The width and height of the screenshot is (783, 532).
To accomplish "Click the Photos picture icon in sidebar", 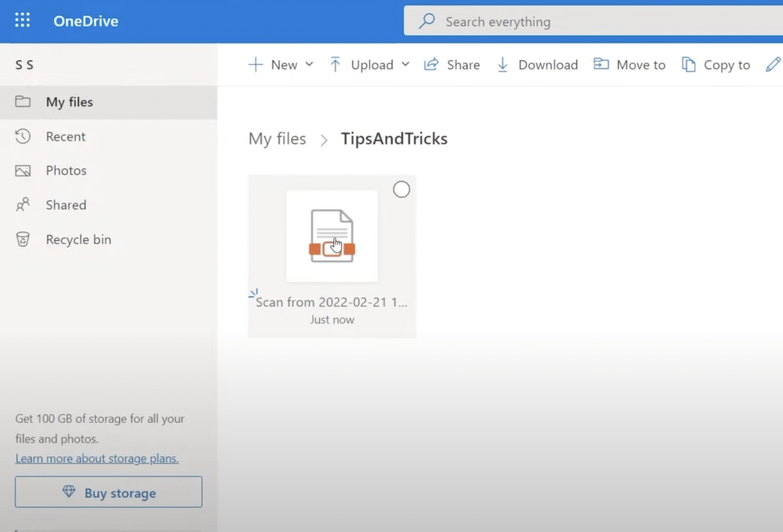I will (x=22, y=170).
